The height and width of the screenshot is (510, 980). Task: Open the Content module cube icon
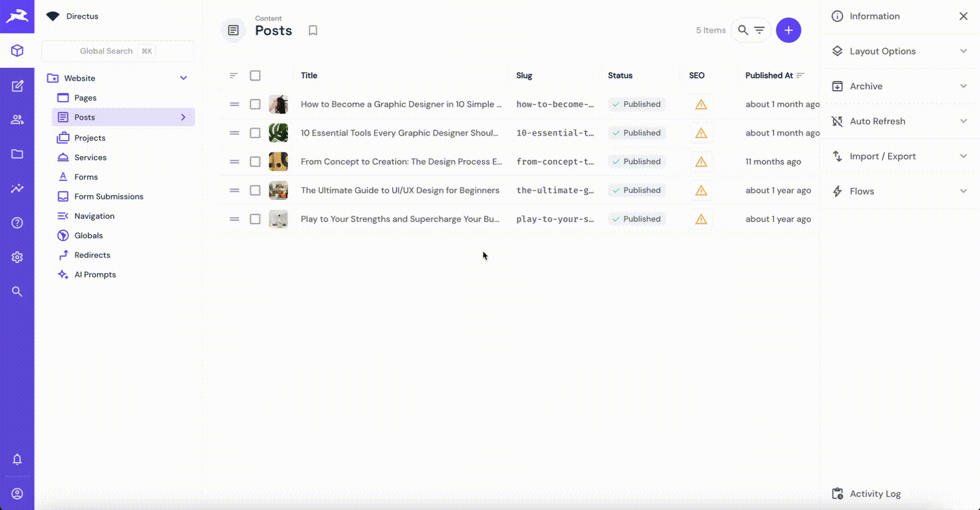pos(17,51)
